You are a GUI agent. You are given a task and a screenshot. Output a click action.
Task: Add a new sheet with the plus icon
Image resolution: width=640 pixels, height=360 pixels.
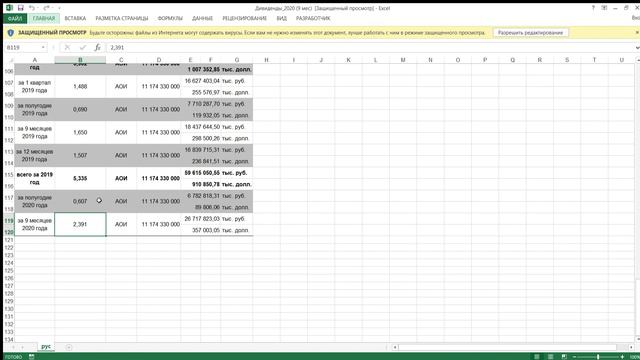69,347
